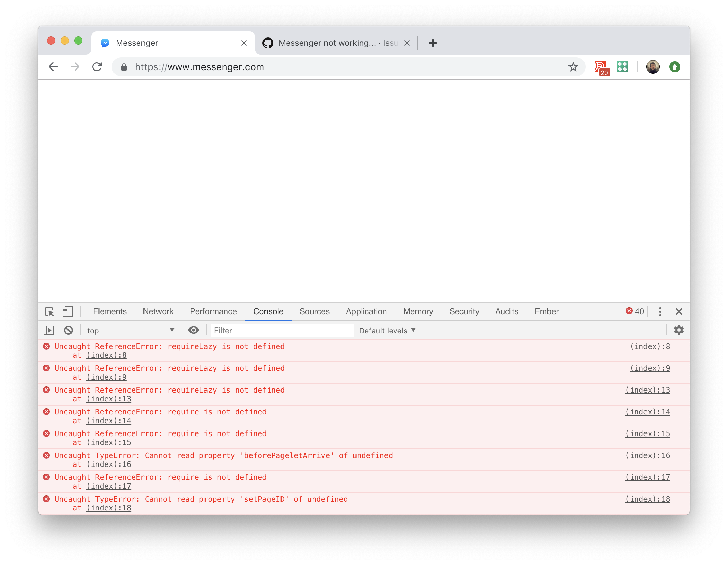Close the Messenger tab
This screenshot has height=565, width=728.
(x=244, y=43)
